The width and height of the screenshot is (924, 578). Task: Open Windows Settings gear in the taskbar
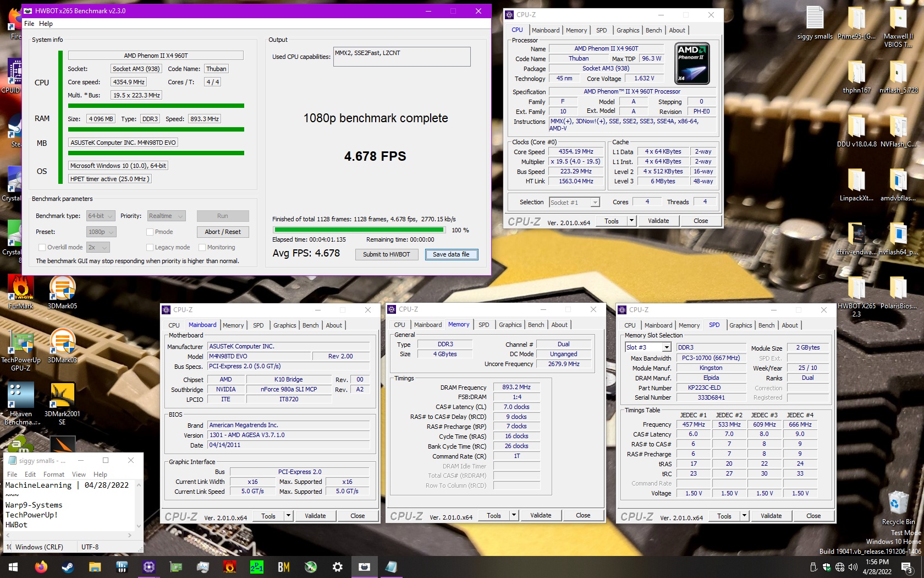tap(338, 566)
